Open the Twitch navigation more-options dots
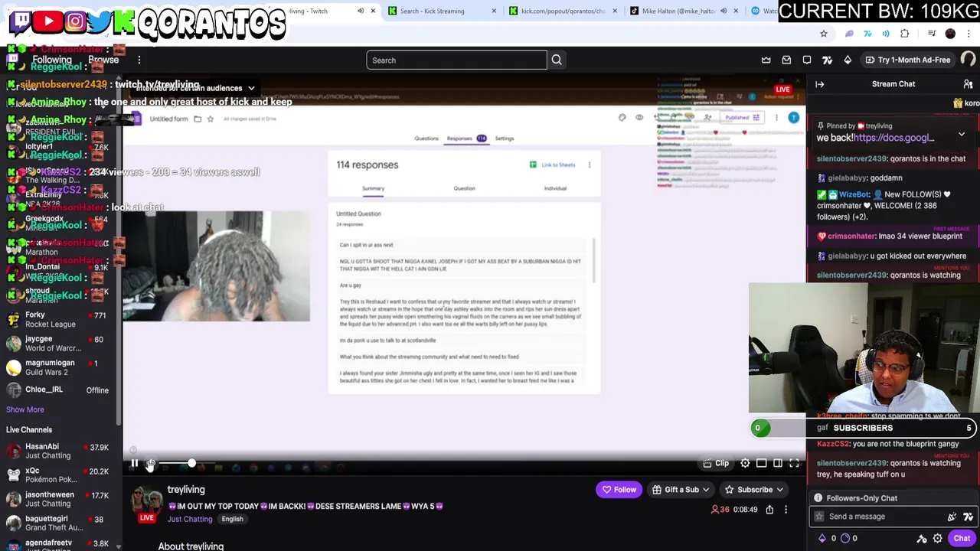 coord(139,60)
